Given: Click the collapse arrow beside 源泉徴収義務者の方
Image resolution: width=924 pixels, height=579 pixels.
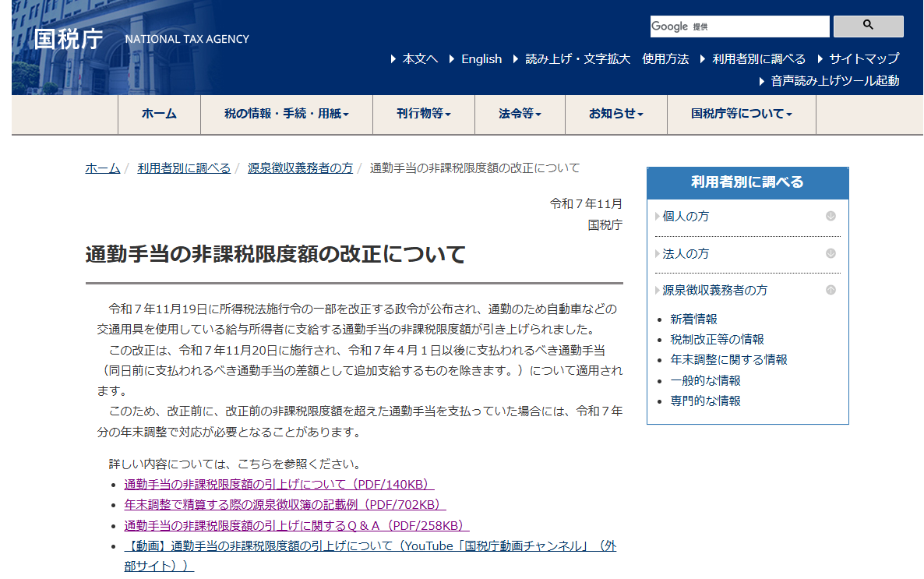Looking at the screenshot, I should (x=831, y=289).
